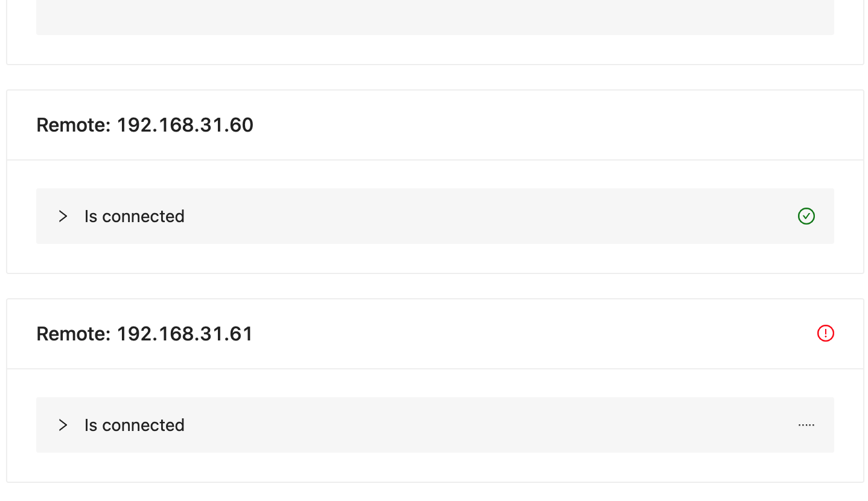Click the 192.168.31.60 IP address text

pyautogui.click(x=185, y=125)
